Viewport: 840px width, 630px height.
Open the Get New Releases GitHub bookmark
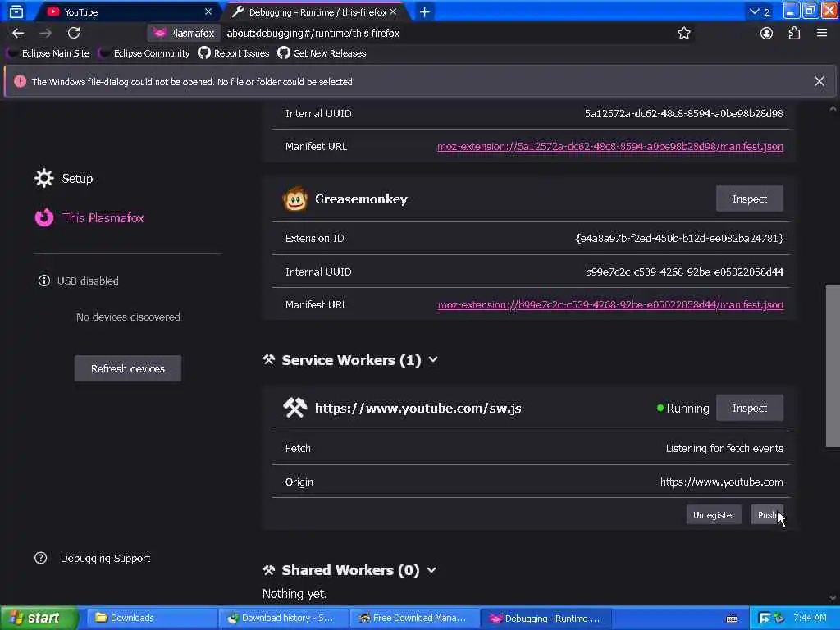click(x=322, y=53)
